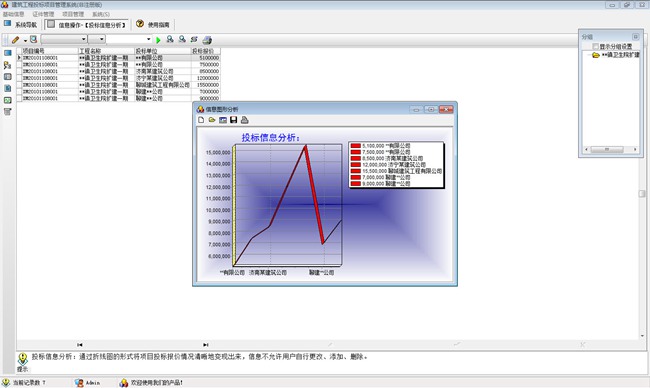Open the first field combo box in toolbar
This screenshot has height=388, width=650.
(x=64, y=39)
